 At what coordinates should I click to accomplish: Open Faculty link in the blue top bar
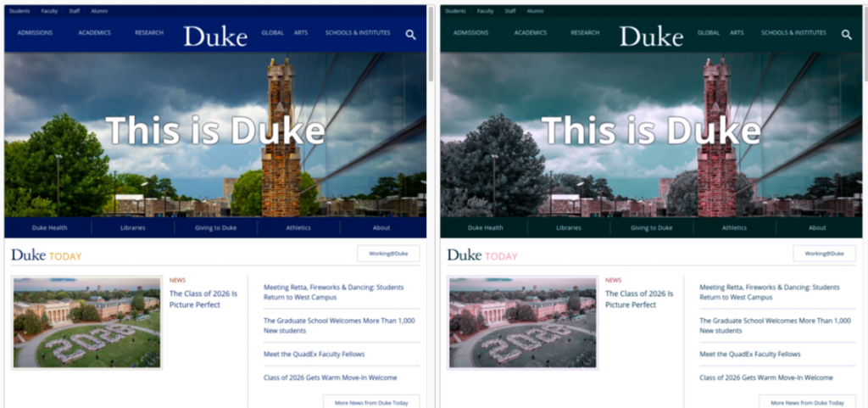point(49,11)
